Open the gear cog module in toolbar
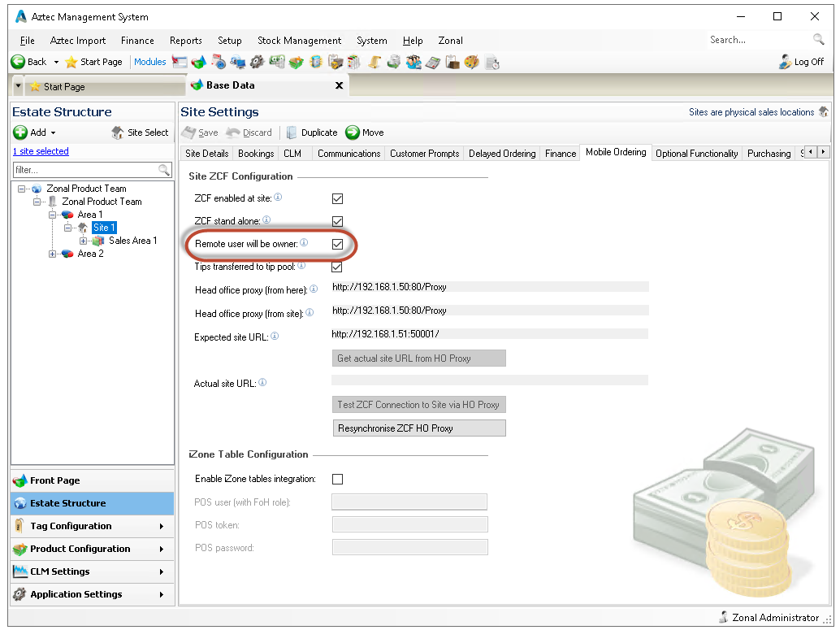Image resolution: width=840 pixels, height=630 pixels. click(x=258, y=63)
